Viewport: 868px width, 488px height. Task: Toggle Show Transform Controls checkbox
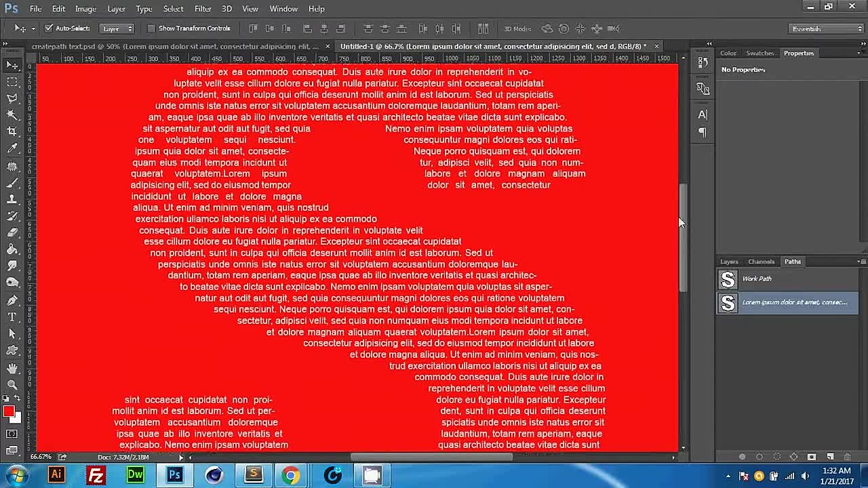point(151,28)
